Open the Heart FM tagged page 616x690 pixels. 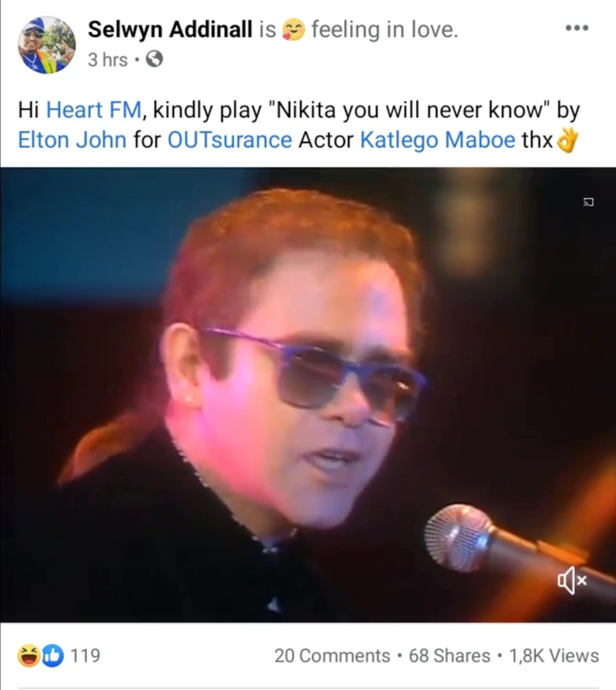pyautogui.click(x=94, y=110)
